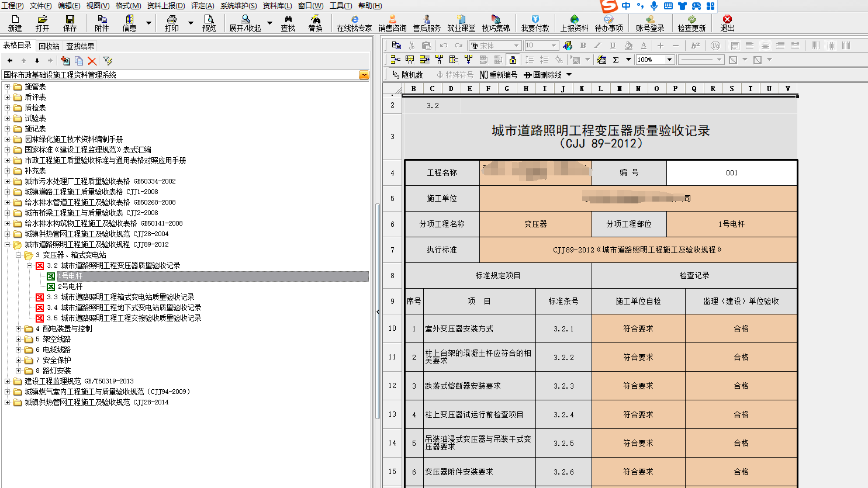Toggle the cell lock icon
Image resolution: width=868 pixels, height=488 pixels.
click(513, 60)
